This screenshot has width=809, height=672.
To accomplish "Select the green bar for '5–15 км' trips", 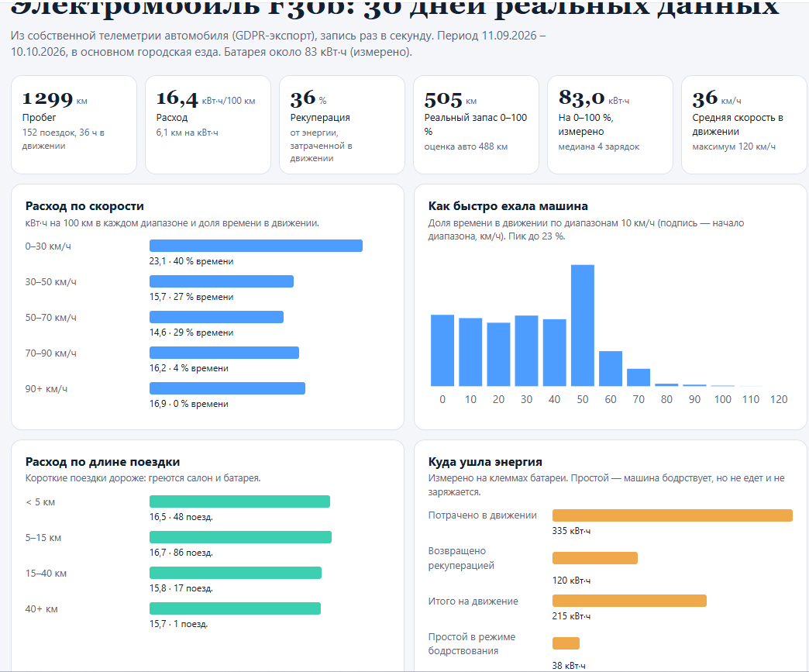I will click(x=240, y=537).
